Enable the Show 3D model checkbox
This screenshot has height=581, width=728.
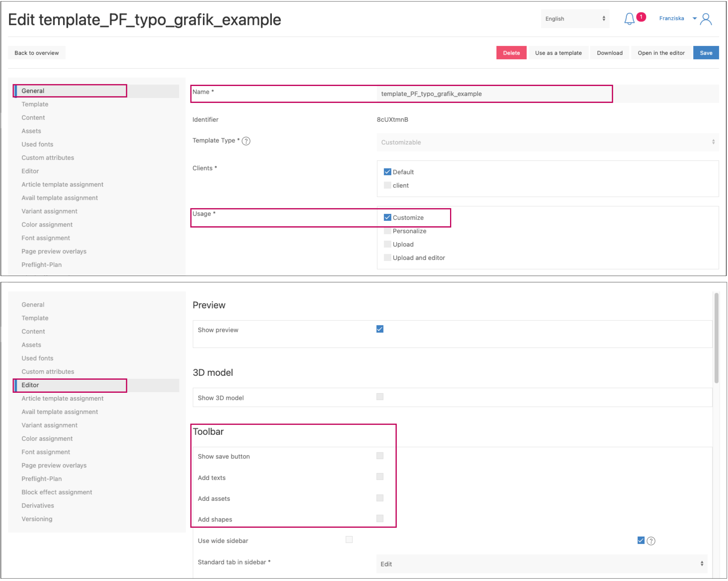pyautogui.click(x=380, y=397)
